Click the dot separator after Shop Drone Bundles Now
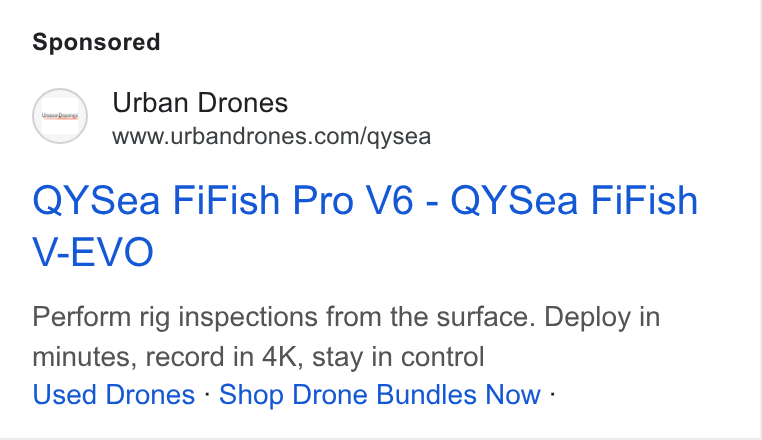762x440 pixels. coord(553,393)
